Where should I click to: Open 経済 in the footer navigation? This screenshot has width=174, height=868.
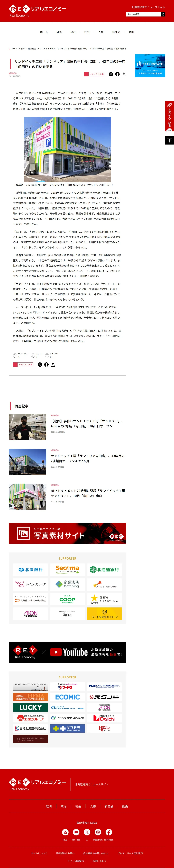click(x=49, y=806)
